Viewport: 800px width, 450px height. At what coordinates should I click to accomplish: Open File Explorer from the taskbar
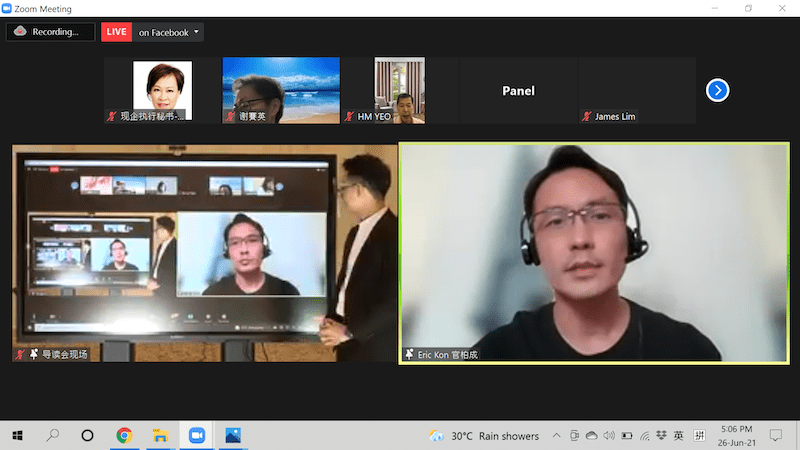[159, 435]
